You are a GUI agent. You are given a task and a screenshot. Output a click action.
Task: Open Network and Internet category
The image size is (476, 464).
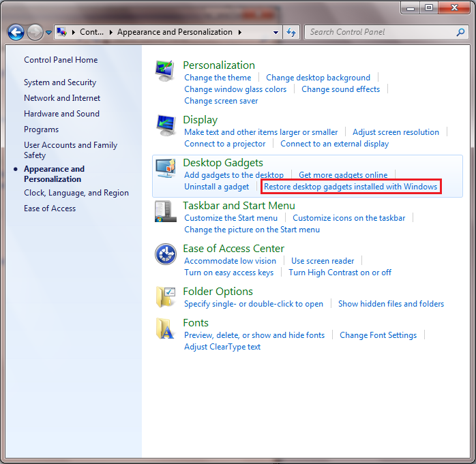click(62, 98)
